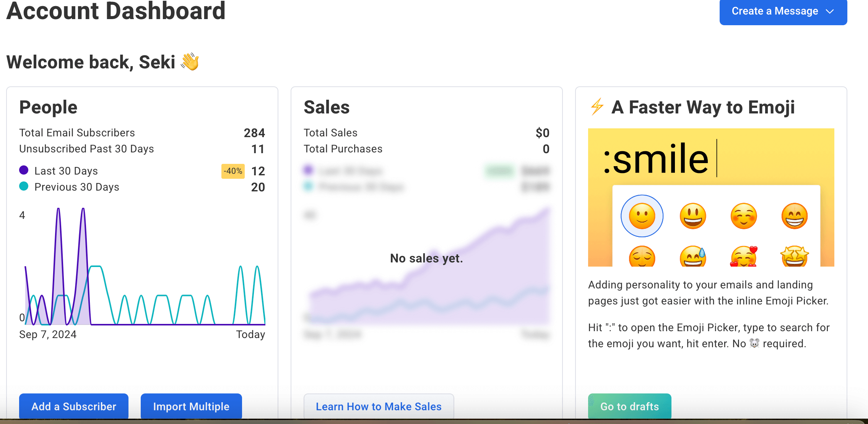Click the star-struck emoji
The width and height of the screenshot is (868, 424).
click(x=795, y=257)
